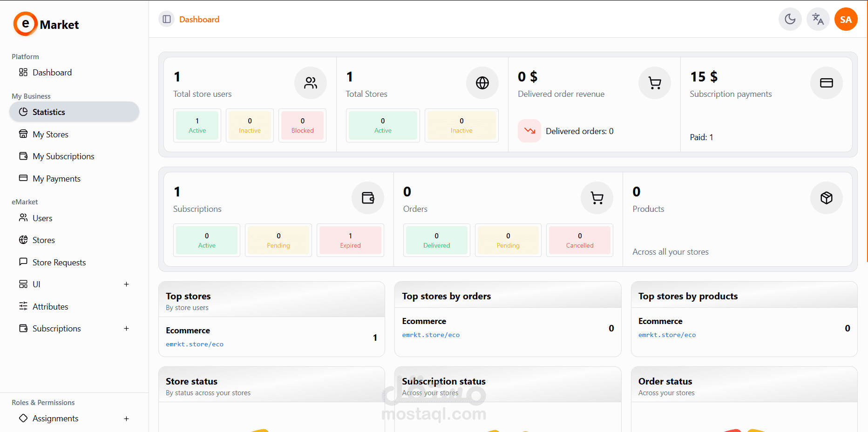
Task: Click the '15 $' subscription payments value
Action: click(704, 76)
